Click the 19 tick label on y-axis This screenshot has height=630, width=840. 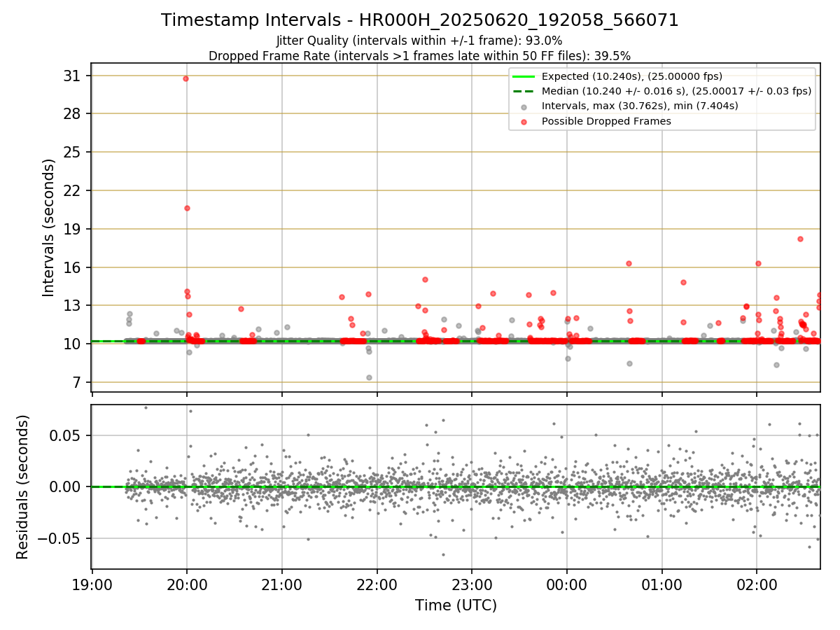(x=72, y=229)
